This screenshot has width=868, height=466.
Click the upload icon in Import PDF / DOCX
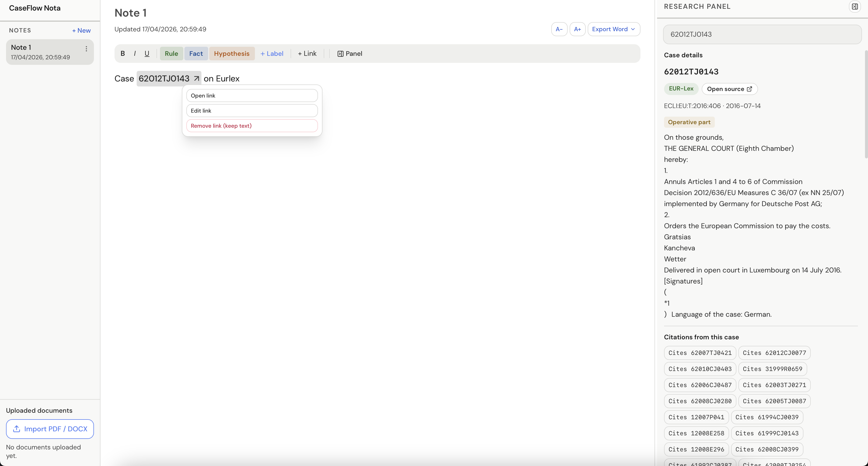[x=16, y=429]
